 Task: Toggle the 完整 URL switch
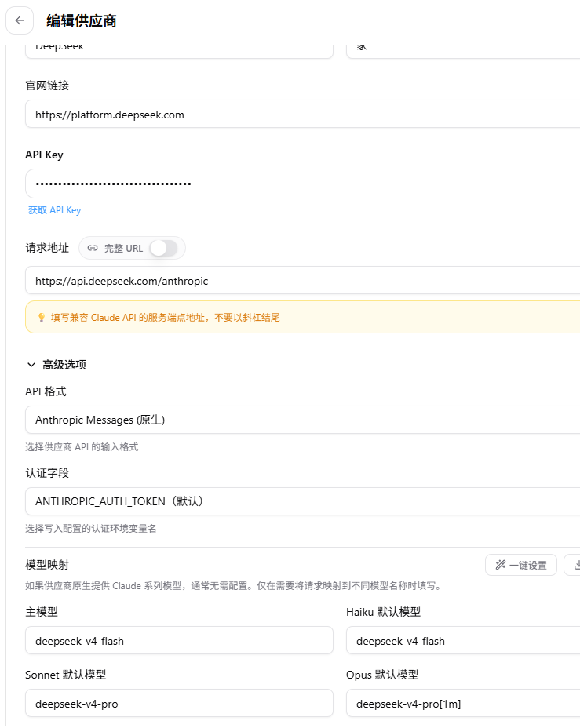(x=163, y=248)
